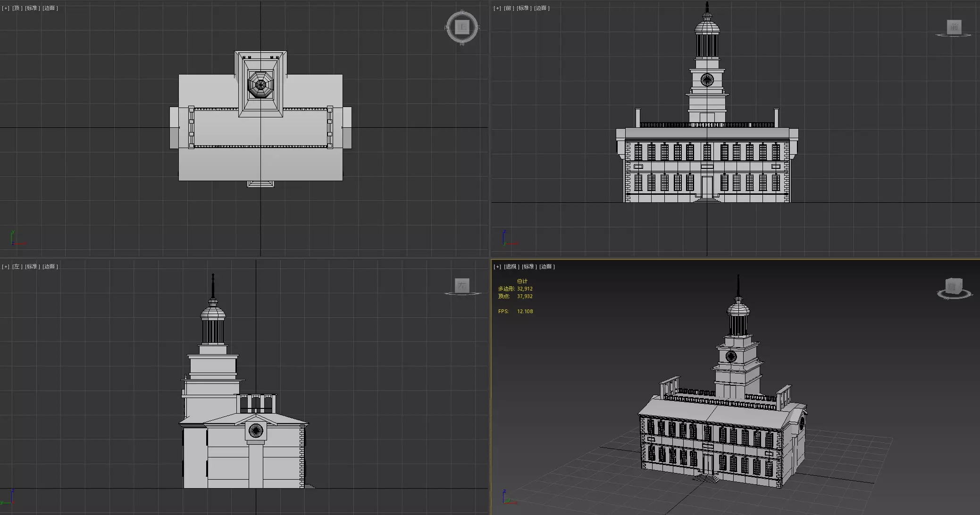Click the 南 compass mark on the top ViewCube

click(462, 43)
